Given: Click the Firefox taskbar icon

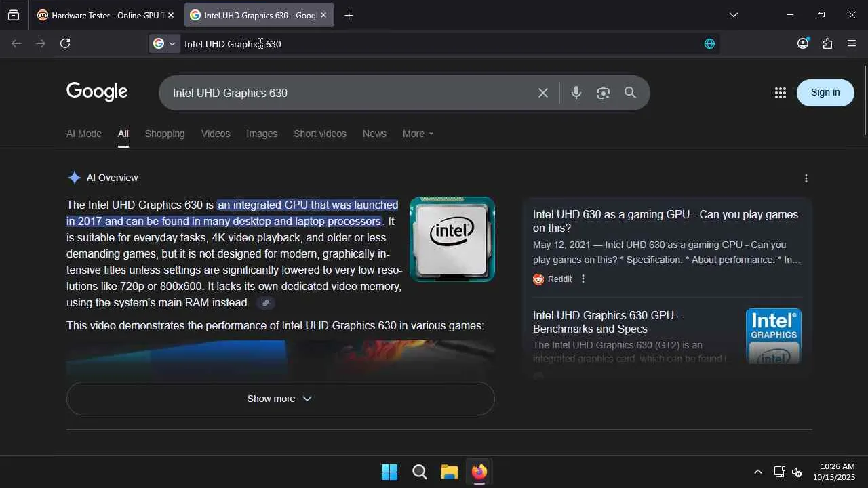Looking at the screenshot, I should coord(479,472).
